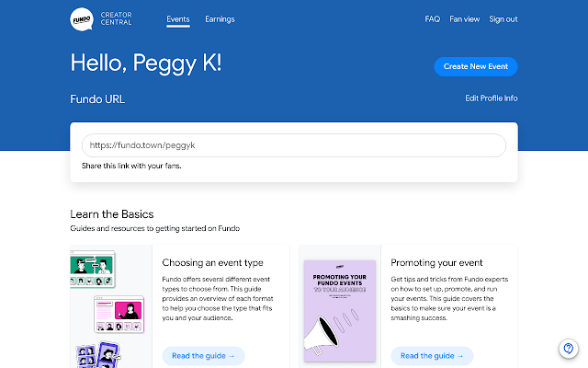Screen dimensions: 588x368
Task: Open the FAQ link
Action: [x=433, y=18]
